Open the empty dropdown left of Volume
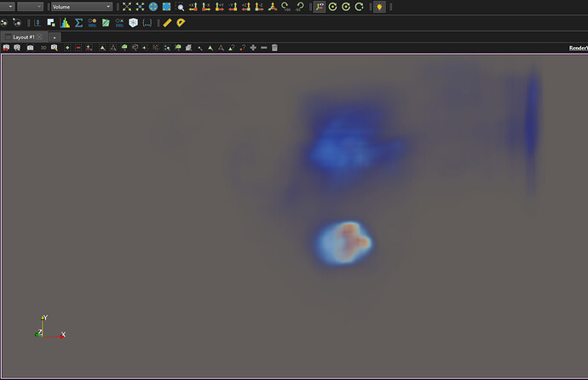 pyautogui.click(x=30, y=7)
